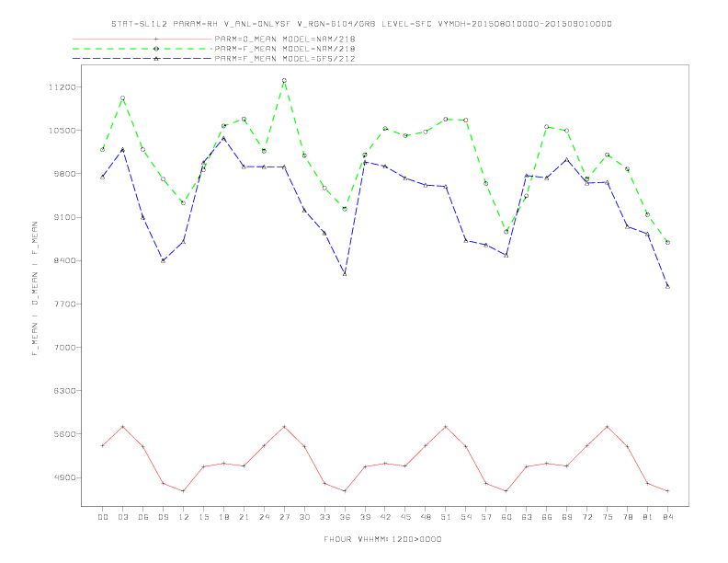Click the x-axis tick label 72
The height and width of the screenshot is (563, 728).
(586, 517)
